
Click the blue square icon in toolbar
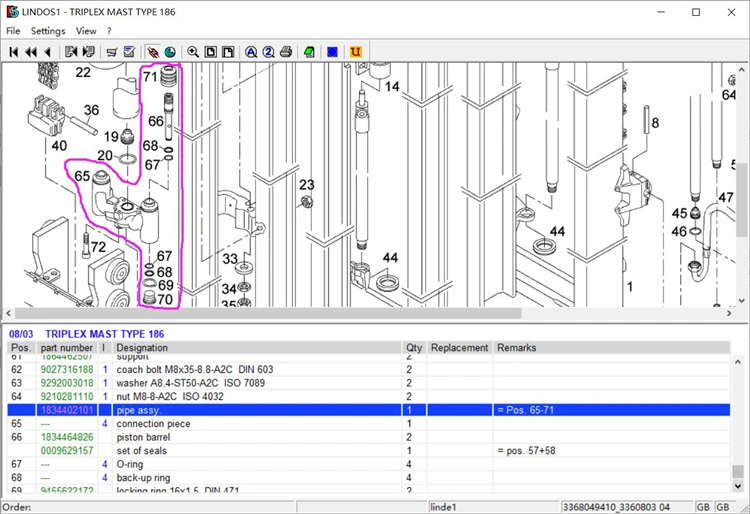(x=332, y=51)
